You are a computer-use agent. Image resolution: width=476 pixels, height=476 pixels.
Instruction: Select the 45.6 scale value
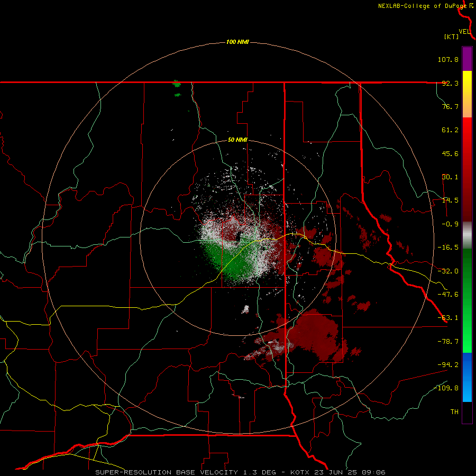tap(450, 153)
